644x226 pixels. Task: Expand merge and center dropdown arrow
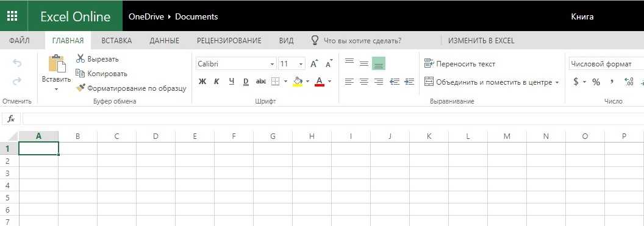tap(557, 82)
